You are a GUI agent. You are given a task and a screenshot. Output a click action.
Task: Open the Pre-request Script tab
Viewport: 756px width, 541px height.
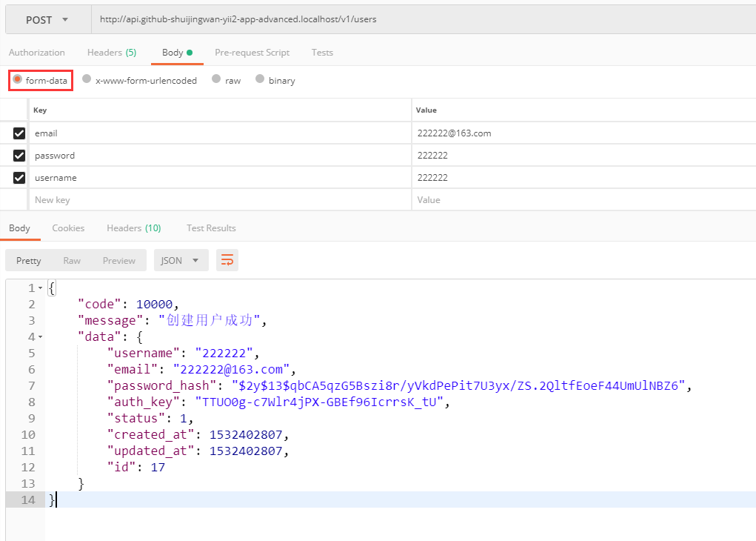point(252,53)
